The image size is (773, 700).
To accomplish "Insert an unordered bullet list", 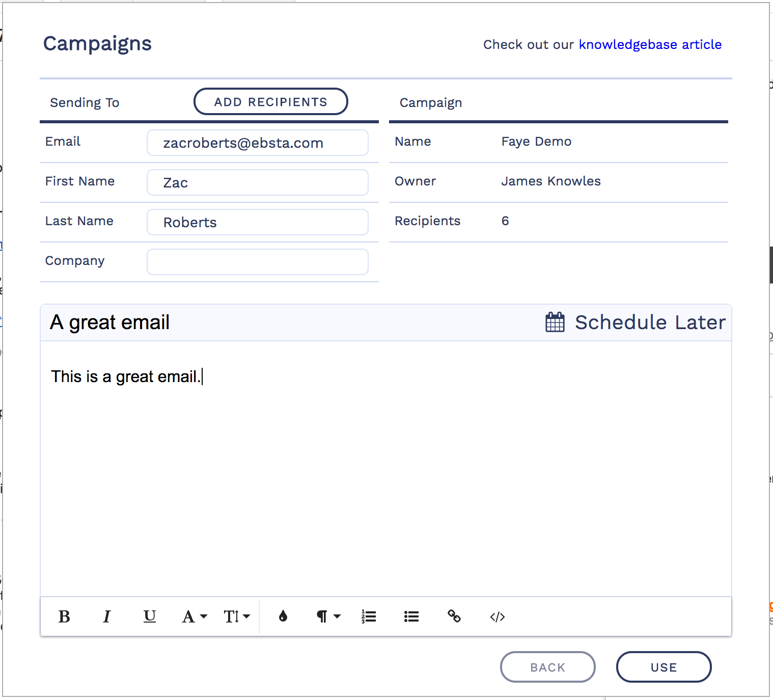I will tap(411, 616).
